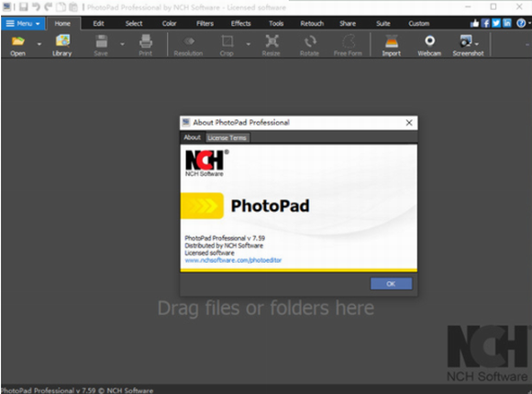Viewport: 532px width, 394px height.
Task: Click the thumbs-up like icon
Action: pos(474,23)
